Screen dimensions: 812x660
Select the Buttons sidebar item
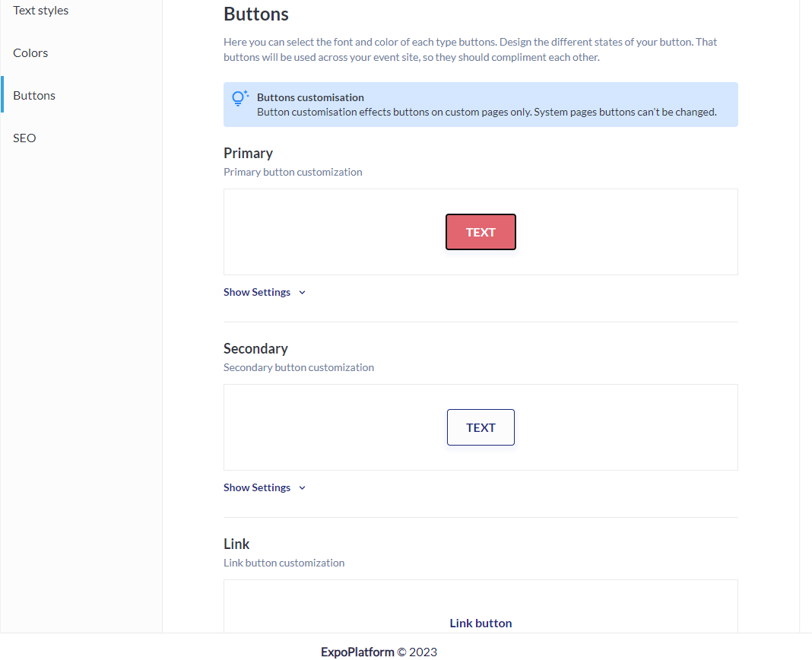[34, 95]
